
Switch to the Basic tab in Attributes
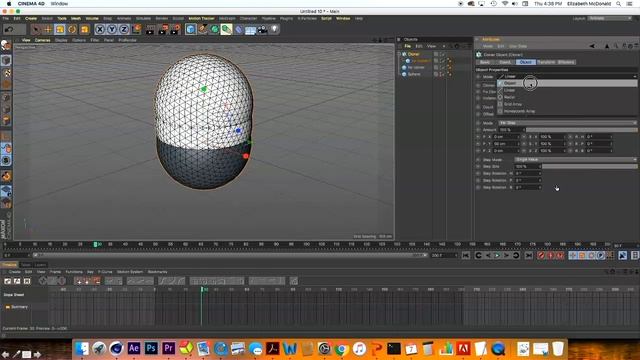[485, 62]
